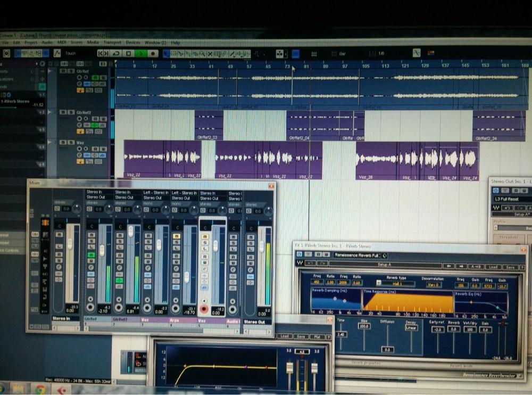Mute the GtrRef channel in Mixer
532x395 pixels.
click(x=92, y=235)
